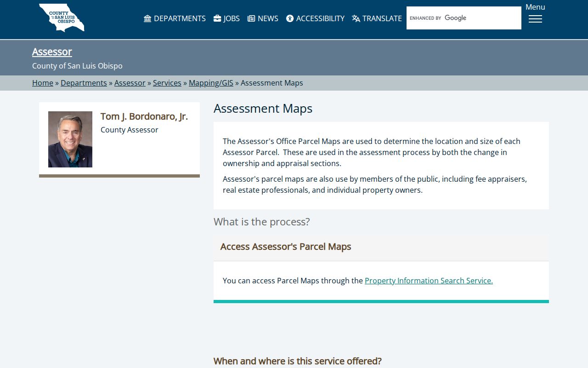
Task: Focus the Google search field
Action: (464, 18)
